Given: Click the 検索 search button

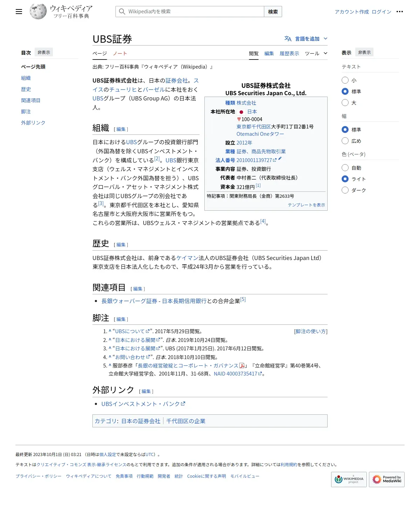Looking at the screenshot, I should [273, 12].
